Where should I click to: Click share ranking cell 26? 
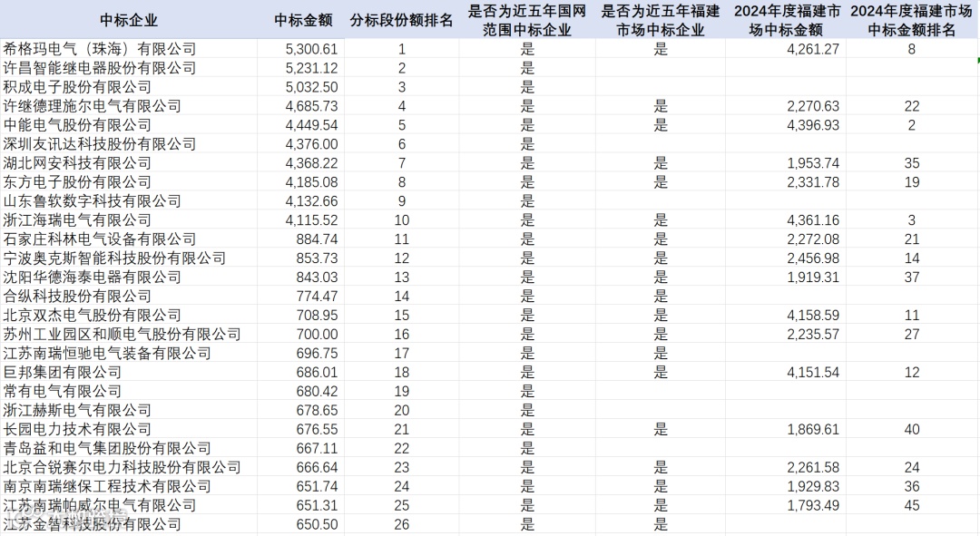pos(401,524)
